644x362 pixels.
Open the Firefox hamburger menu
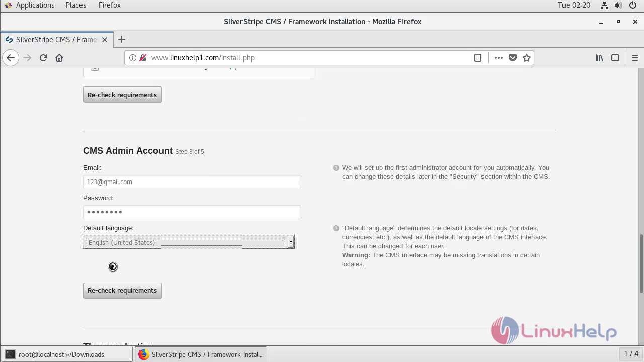click(x=635, y=58)
